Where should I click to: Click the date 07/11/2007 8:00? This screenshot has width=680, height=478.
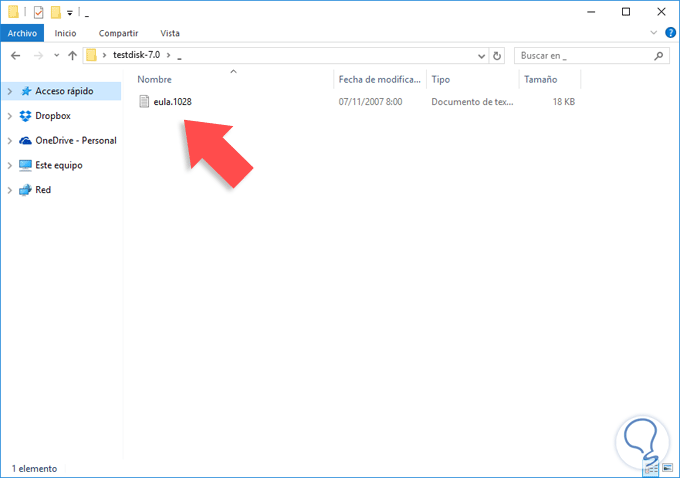tap(370, 102)
